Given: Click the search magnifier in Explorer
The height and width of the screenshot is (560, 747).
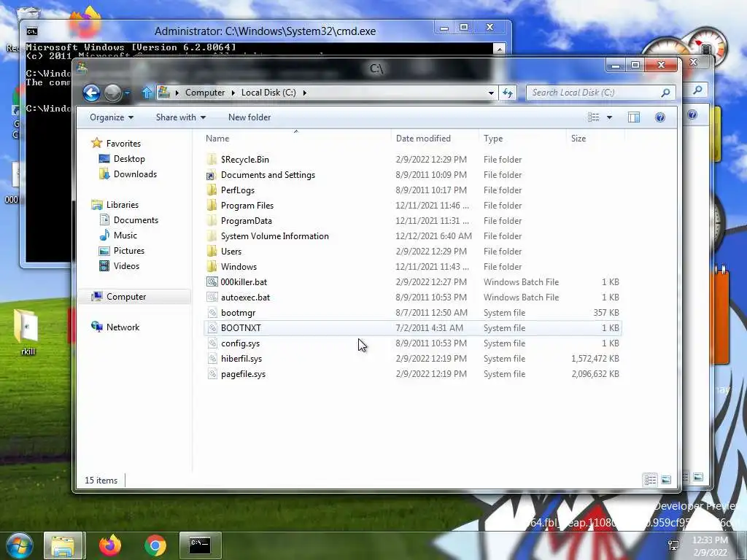Looking at the screenshot, I should pos(665,93).
